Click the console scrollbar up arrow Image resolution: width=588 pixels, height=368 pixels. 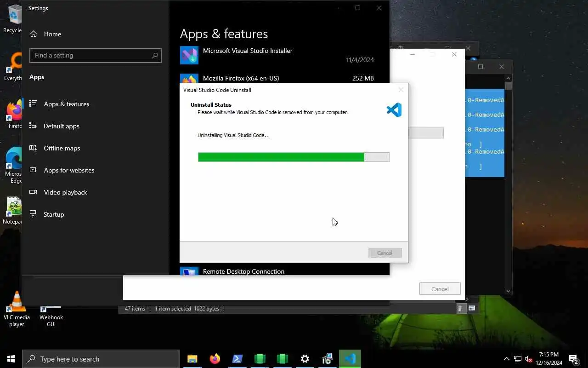click(x=508, y=78)
